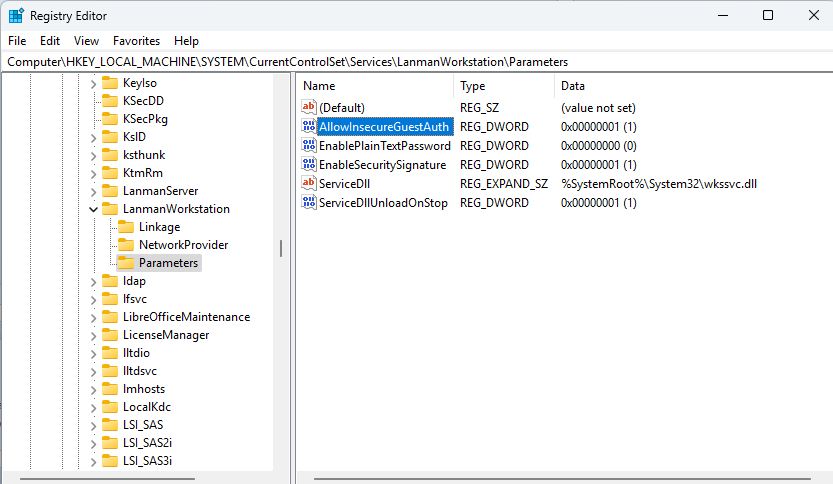Click the string icon next to (Default)
Screen dimensions: 833x484
[308, 108]
